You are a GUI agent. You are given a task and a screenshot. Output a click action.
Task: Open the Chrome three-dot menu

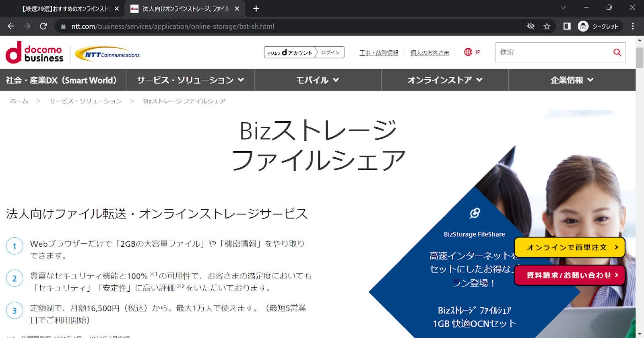(x=633, y=26)
